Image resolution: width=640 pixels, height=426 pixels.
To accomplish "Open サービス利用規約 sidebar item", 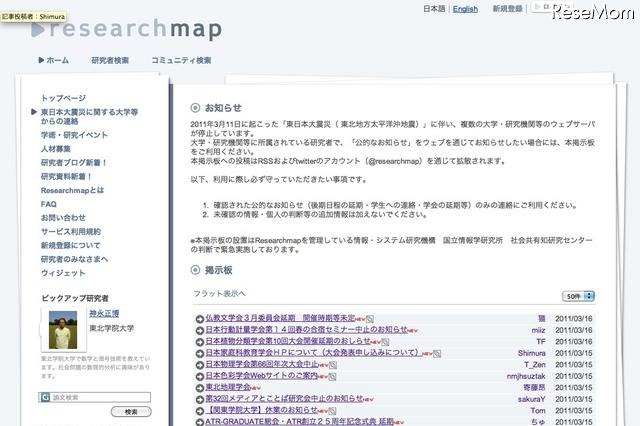I will click(x=71, y=231).
